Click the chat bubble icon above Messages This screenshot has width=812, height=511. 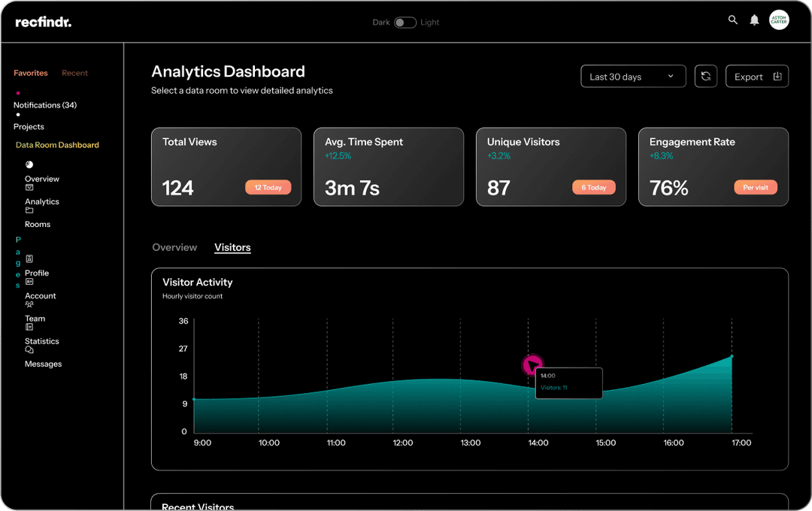pyautogui.click(x=29, y=350)
